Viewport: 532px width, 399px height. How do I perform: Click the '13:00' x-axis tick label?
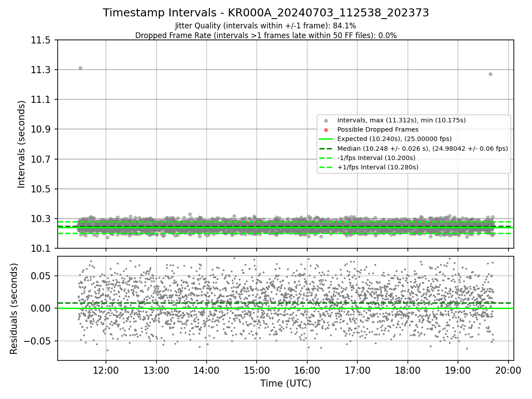pos(156,371)
